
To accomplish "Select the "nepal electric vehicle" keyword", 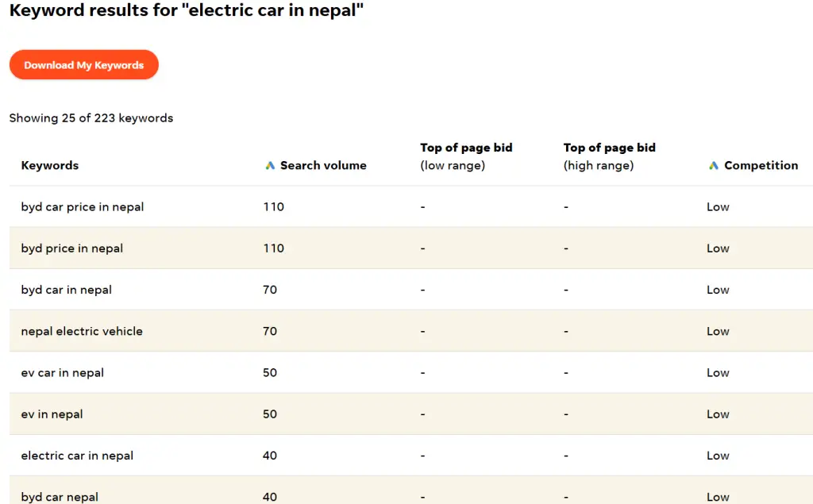I will click(x=82, y=331).
